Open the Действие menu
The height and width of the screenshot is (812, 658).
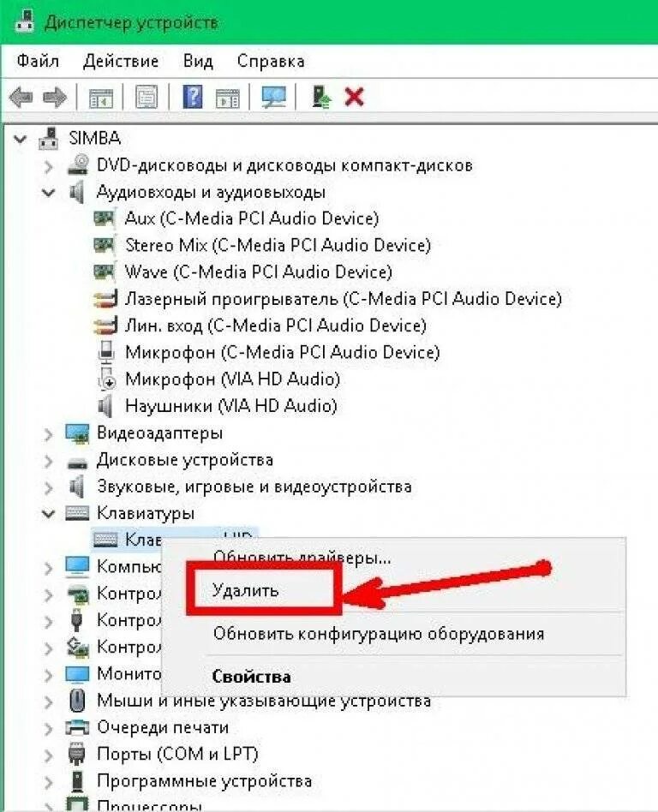pyautogui.click(x=121, y=61)
